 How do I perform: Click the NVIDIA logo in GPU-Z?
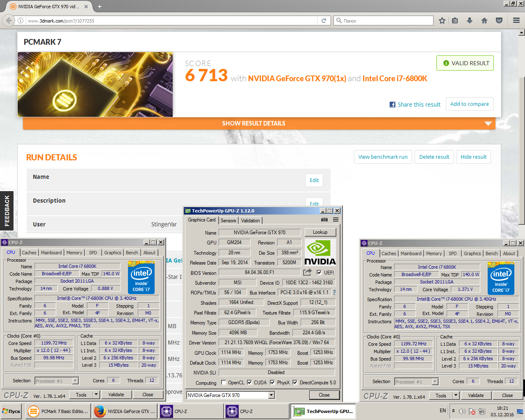tap(320, 252)
